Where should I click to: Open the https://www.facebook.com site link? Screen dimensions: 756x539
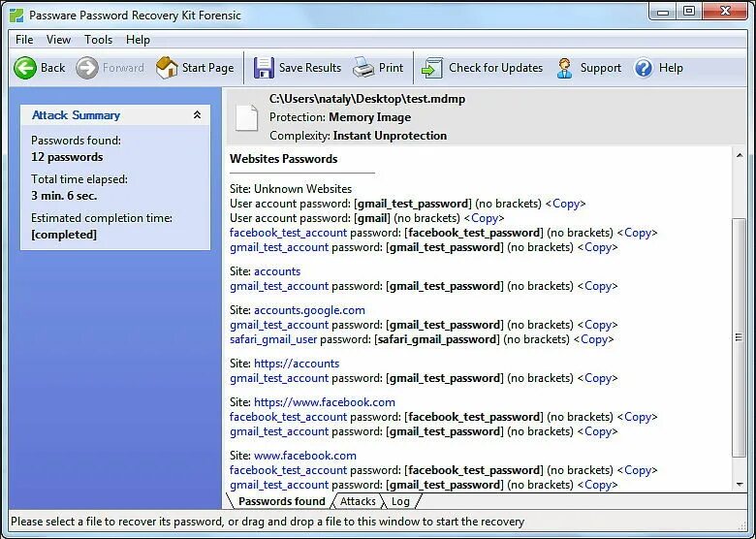[x=325, y=402]
